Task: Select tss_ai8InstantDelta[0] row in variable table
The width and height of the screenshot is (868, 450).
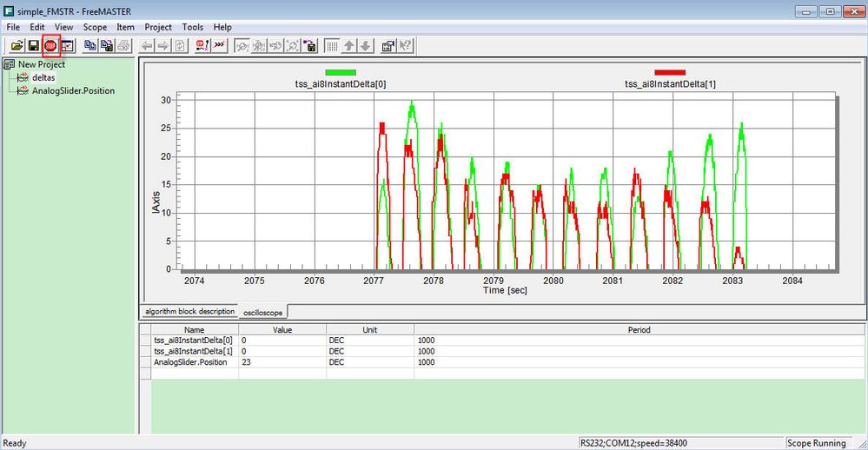Action: coord(501,341)
